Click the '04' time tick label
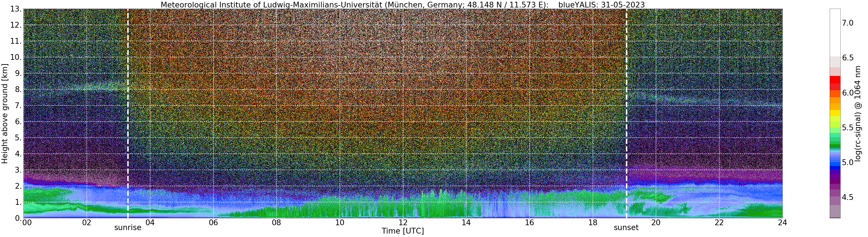Viewport: 868px width, 237px height. tap(150, 223)
